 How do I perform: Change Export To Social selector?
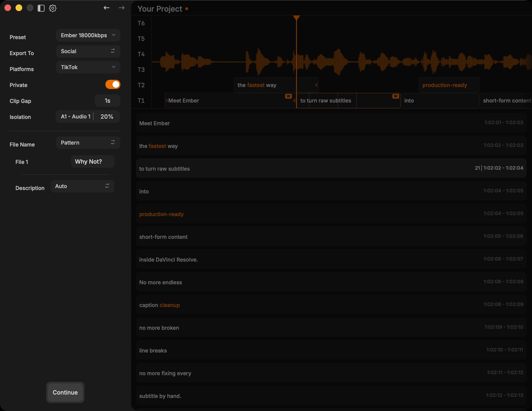88,51
